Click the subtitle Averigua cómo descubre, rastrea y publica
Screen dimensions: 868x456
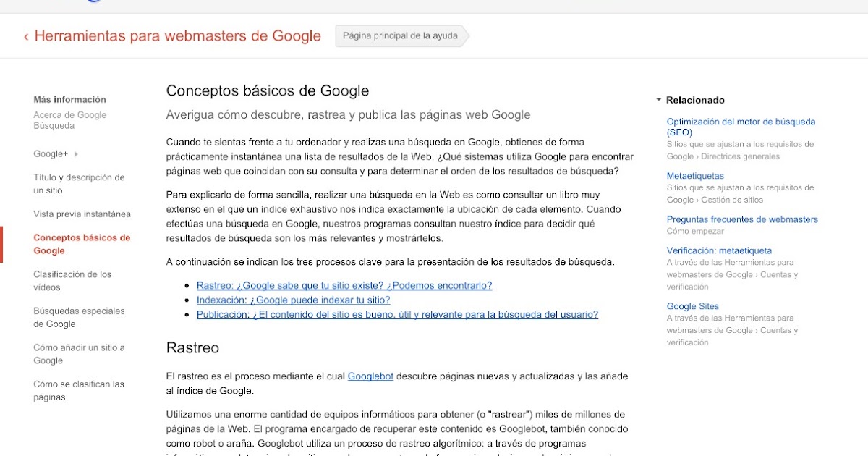[348, 115]
